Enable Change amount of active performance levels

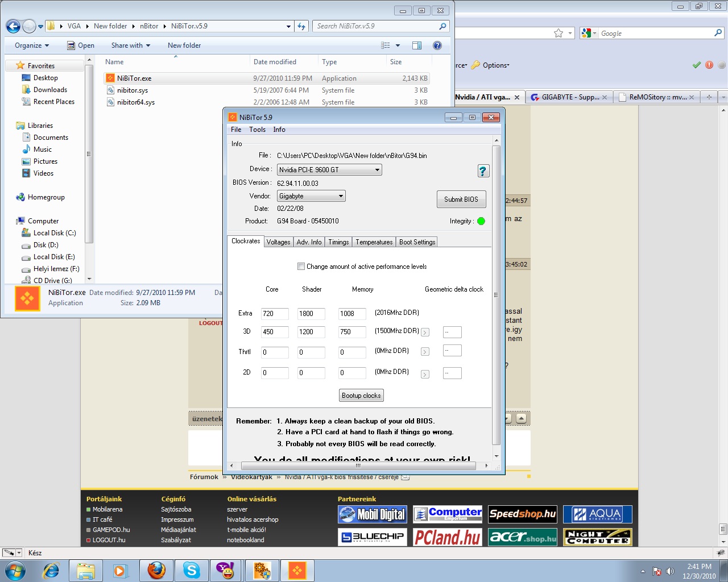point(301,267)
